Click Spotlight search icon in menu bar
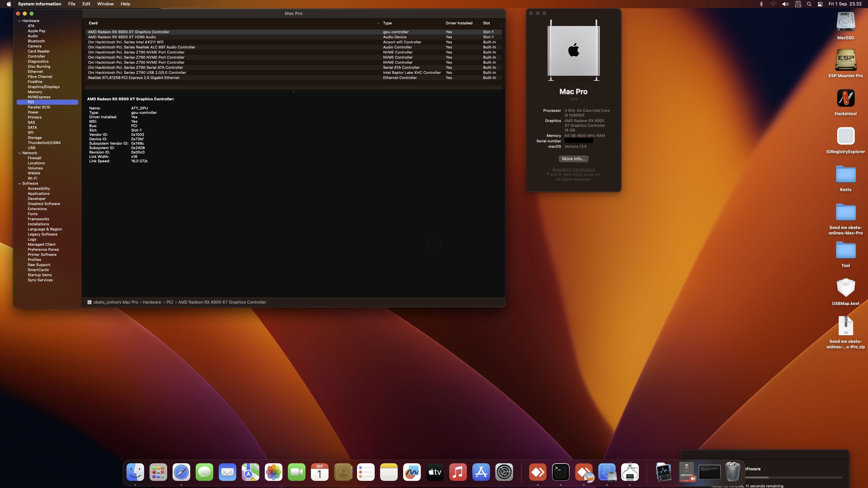Viewport: 868px width, 488px height. tap(809, 4)
